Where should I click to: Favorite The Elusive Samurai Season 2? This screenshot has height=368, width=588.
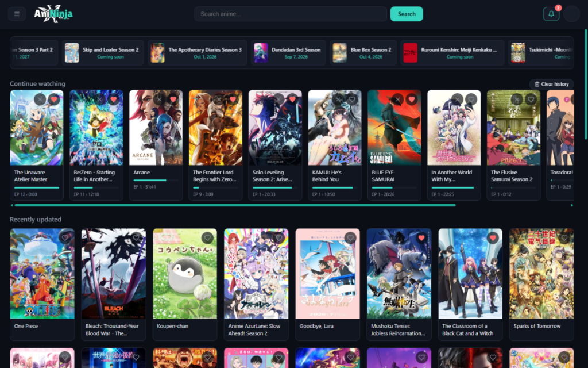coord(531,99)
